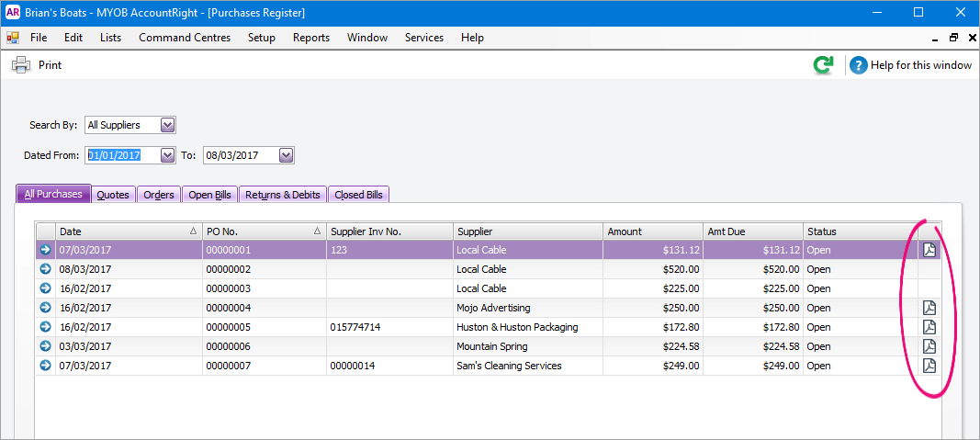
Task: Open PDF attachment for Local Cable PO 00000001
Action: 929,250
